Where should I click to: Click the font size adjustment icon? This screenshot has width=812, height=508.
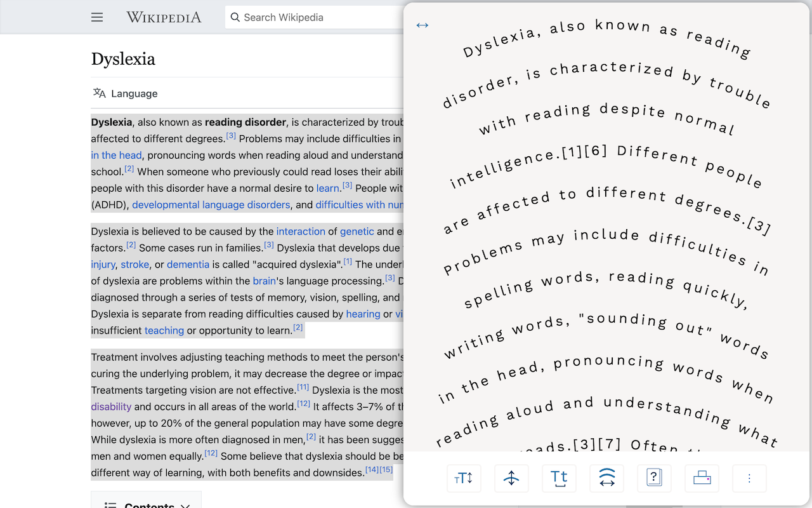click(x=464, y=478)
